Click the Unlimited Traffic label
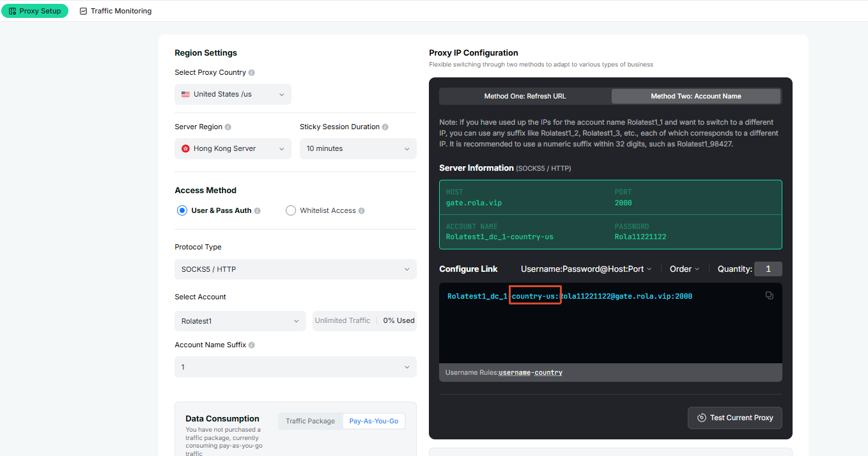This screenshot has height=456, width=868. [x=343, y=320]
